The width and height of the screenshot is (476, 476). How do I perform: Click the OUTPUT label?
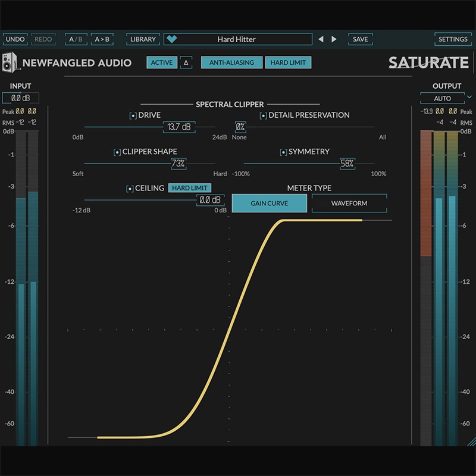(447, 86)
